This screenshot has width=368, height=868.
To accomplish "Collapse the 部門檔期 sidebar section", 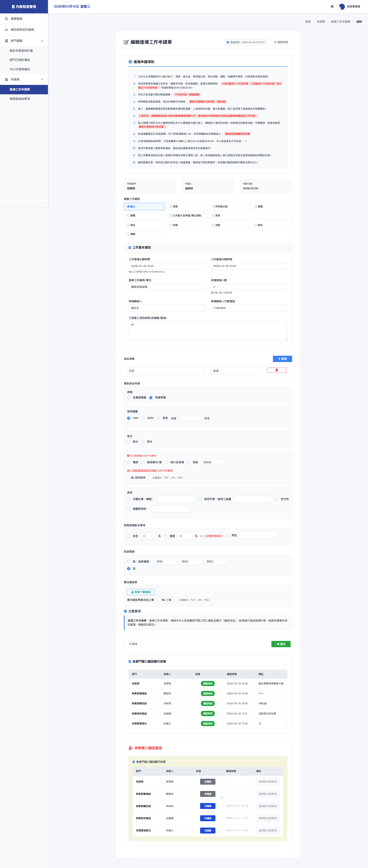I will [42, 41].
